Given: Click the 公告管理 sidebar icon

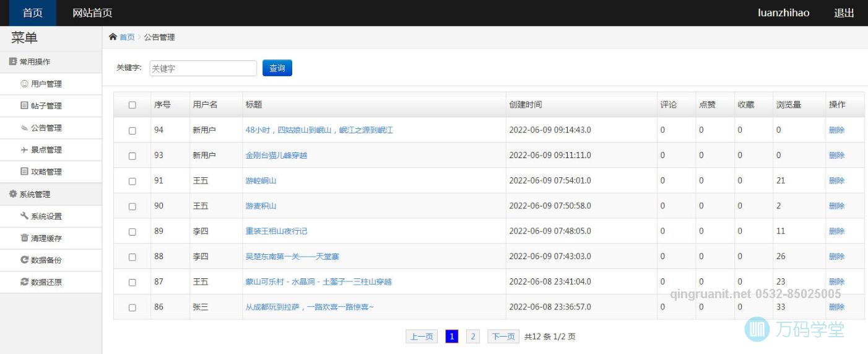Looking at the screenshot, I should [x=24, y=128].
